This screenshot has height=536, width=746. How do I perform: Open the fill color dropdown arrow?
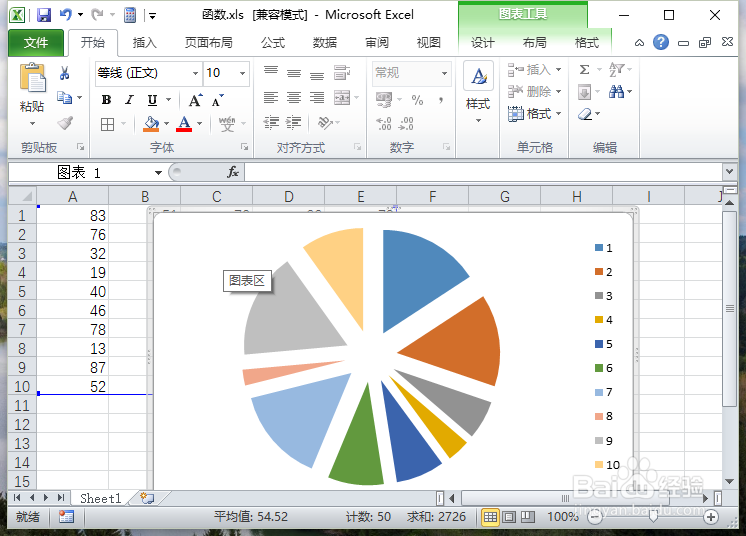tap(167, 124)
